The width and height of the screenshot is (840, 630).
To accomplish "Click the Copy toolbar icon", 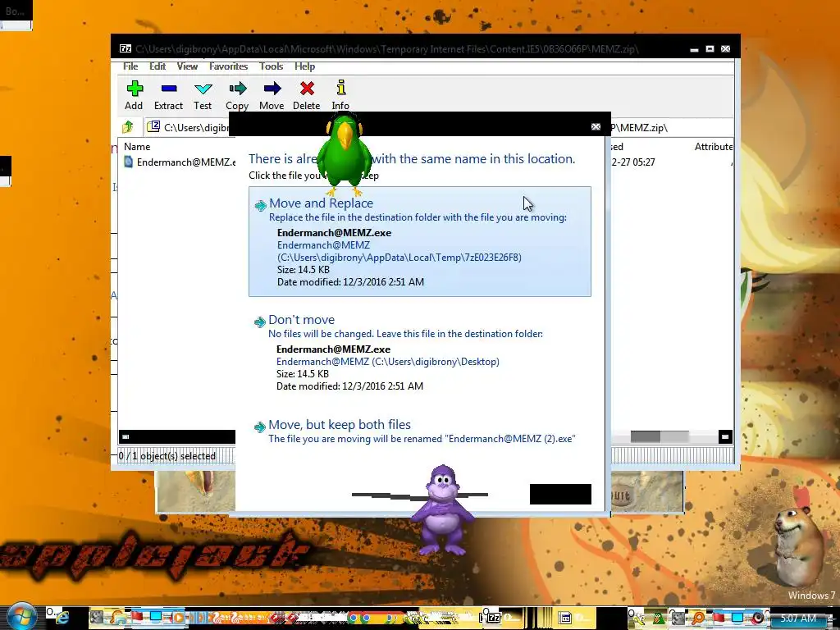I will coord(237,89).
